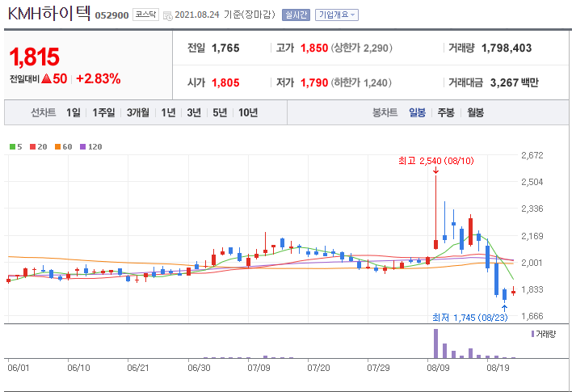Click the 최고 2,540 (08/10) annotation
The image size is (572, 392).
pos(436,161)
